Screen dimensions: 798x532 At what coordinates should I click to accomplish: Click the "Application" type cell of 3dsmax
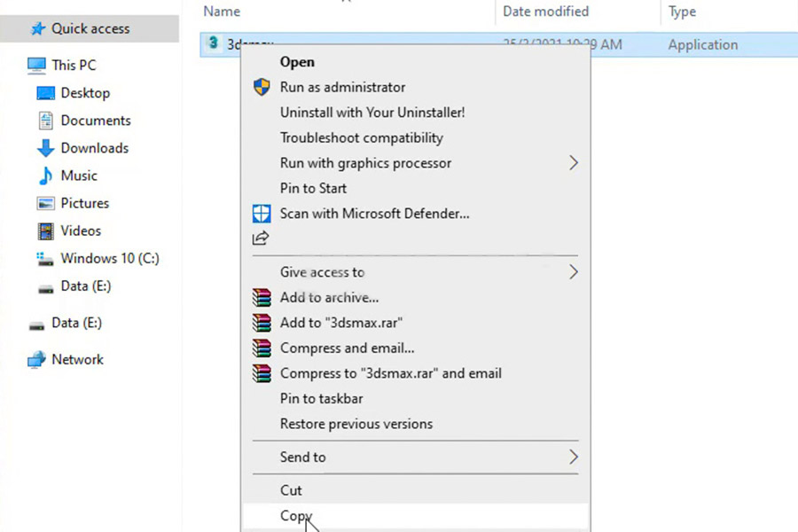[x=703, y=45]
